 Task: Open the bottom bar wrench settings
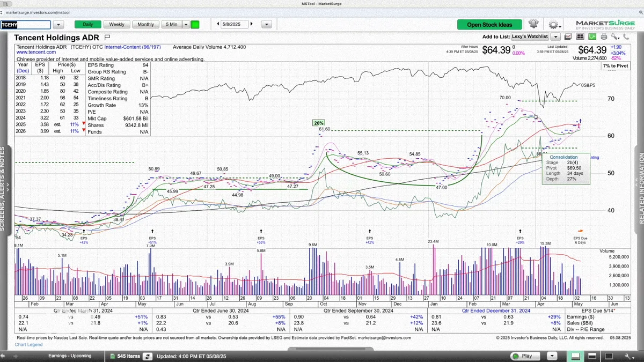coord(629,356)
